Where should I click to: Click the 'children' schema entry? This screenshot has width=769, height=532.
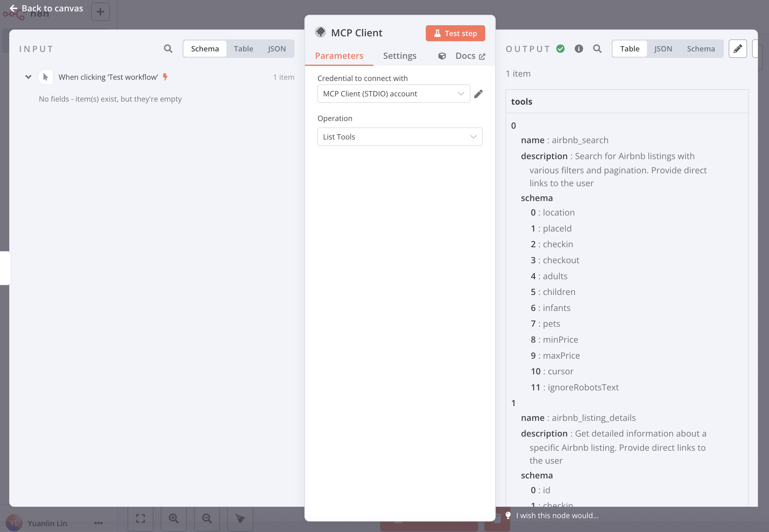tap(559, 292)
